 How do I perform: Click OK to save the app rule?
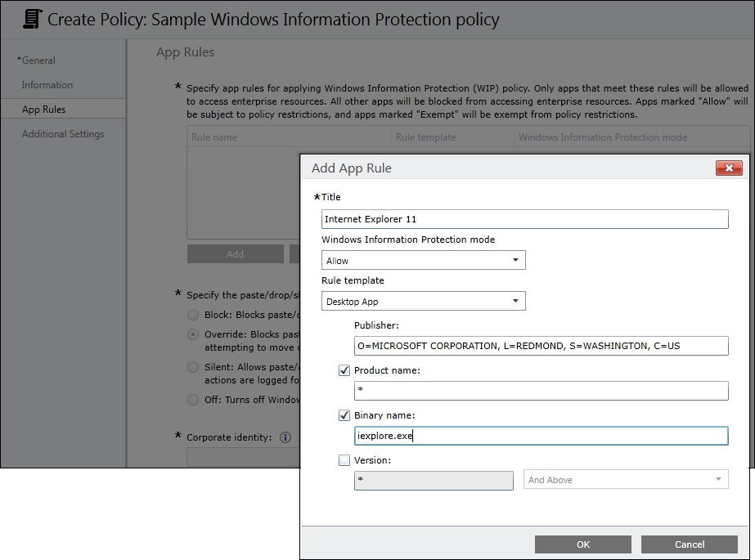(x=582, y=544)
